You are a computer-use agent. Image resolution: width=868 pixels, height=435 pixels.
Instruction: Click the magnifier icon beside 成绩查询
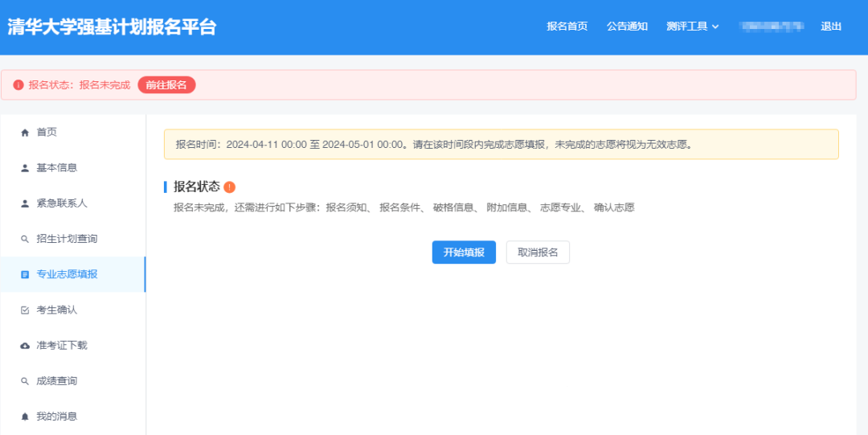pos(24,381)
